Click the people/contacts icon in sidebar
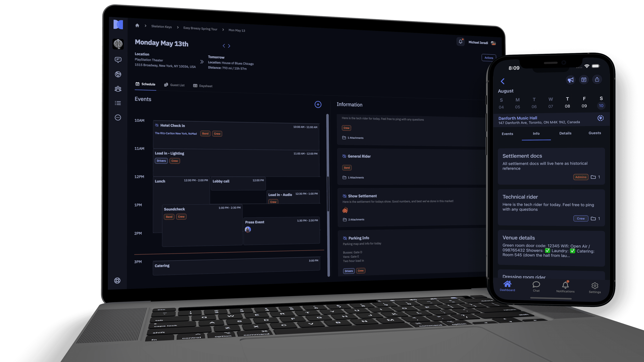 [x=118, y=88]
